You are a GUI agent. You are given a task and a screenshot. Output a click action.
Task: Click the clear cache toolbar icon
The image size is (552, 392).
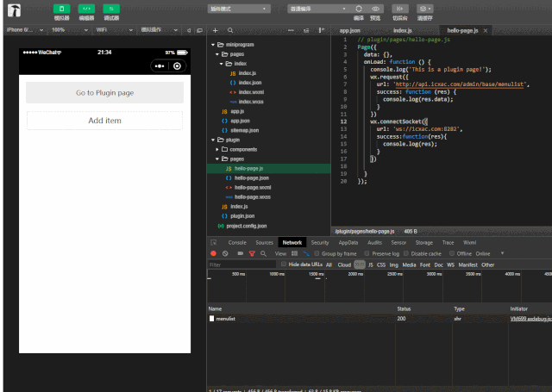point(424,9)
